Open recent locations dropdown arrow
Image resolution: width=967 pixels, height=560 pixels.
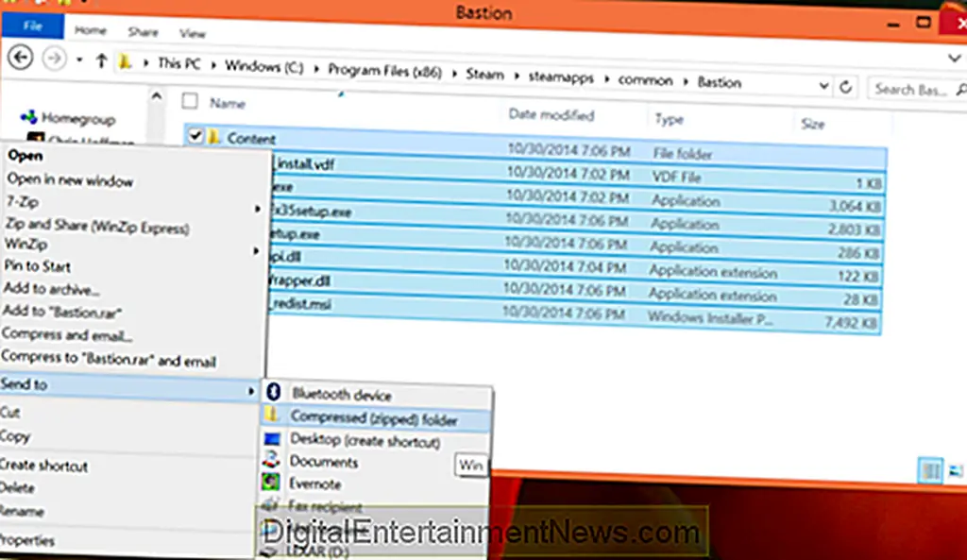point(79,59)
